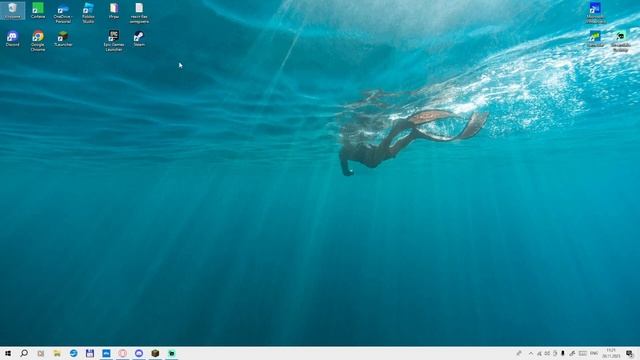Image resolution: width=640 pixels, height=360 pixels.
Task: Switch to the brown block taskbar app
Action: [155, 353]
